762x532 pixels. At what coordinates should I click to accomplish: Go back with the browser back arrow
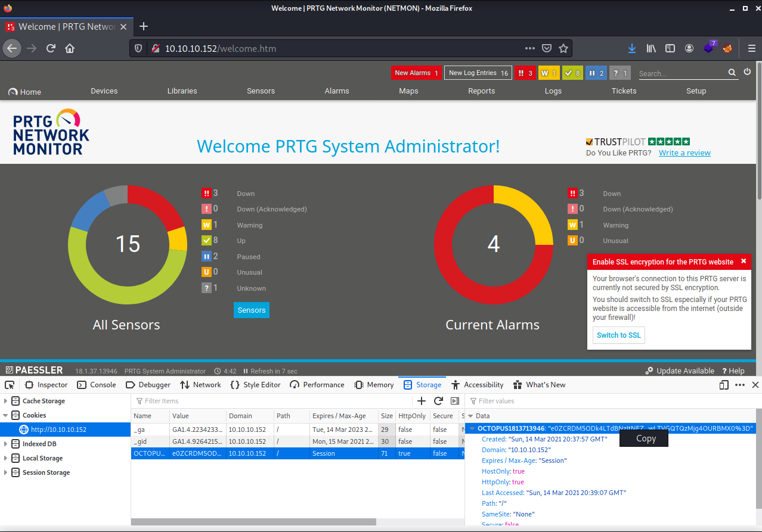coord(13,48)
